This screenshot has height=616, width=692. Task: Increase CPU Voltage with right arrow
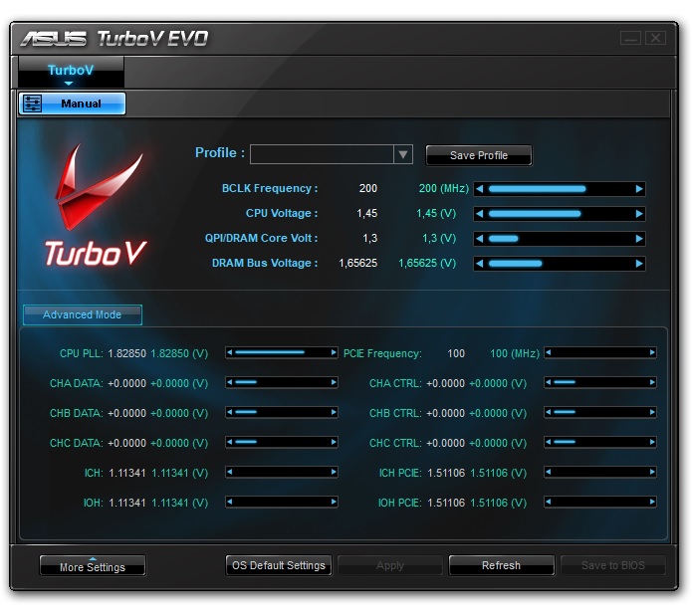click(x=639, y=214)
